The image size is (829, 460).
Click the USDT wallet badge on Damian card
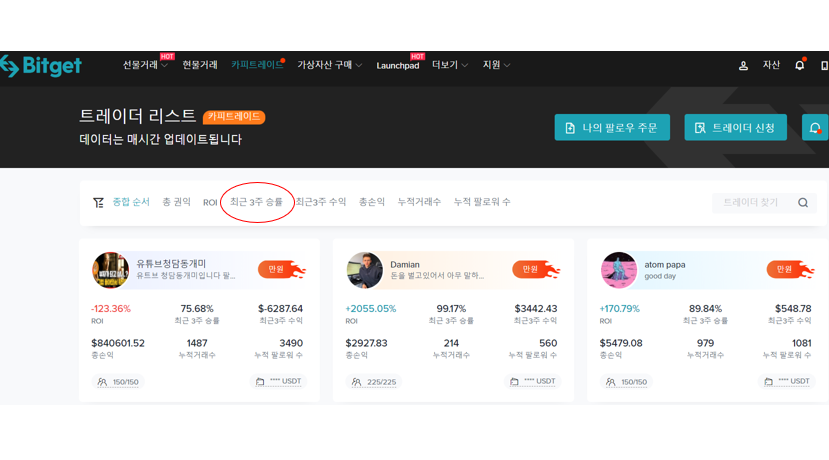pyautogui.click(x=532, y=381)
